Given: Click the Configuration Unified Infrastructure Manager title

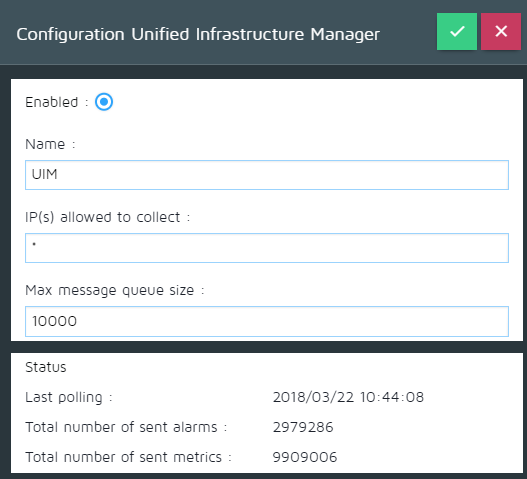Looking at the screenshot, I should pyautogui.click(x=198, y=35).
